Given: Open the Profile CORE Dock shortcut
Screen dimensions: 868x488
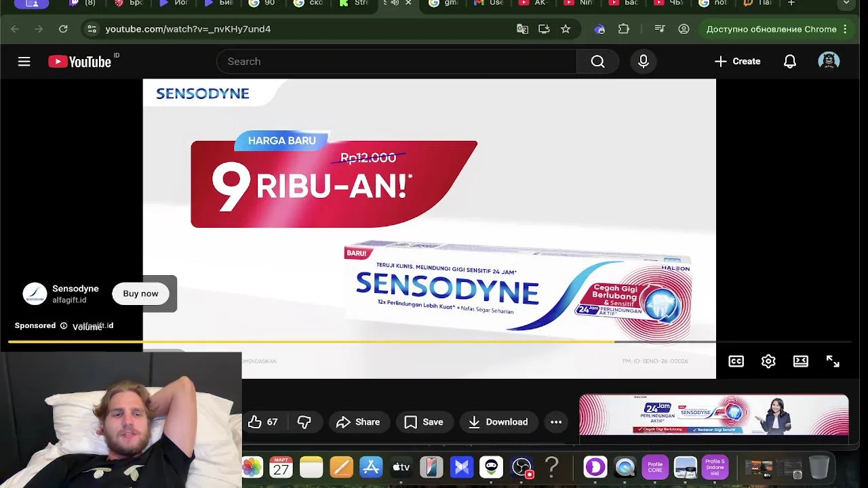Looking at the screenshot, I should pos(655,467).
